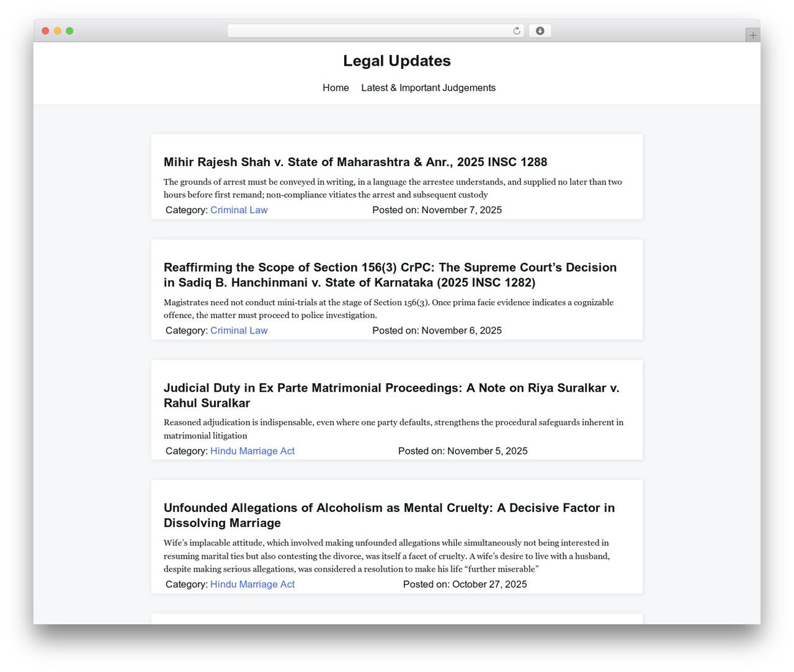794x672 pixels.
Task: Click the November 7, 2025 posted date
Action: [x=462, y=210]
